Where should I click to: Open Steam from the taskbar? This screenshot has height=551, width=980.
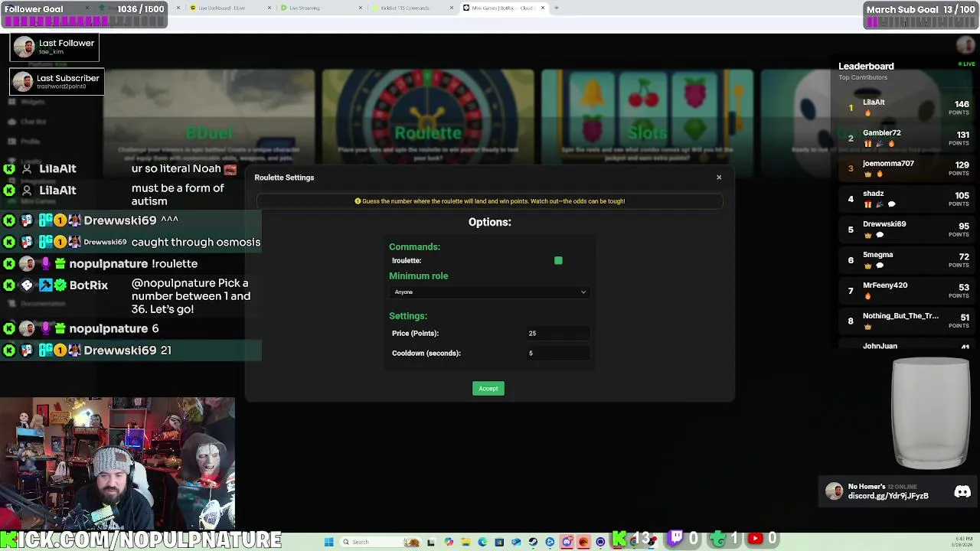tap(533, 542)
